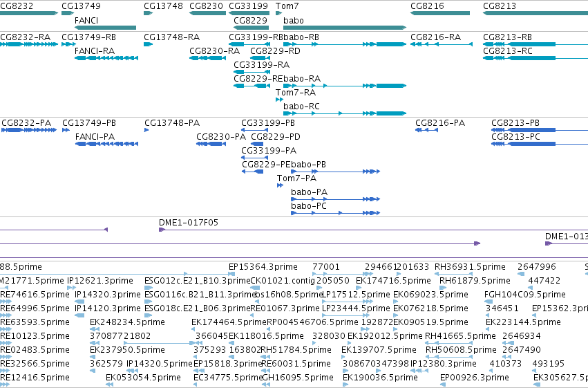Select the EK190036.5prime EST label
The width and height of the screenshot is (588, 388).
click(380, 378)
